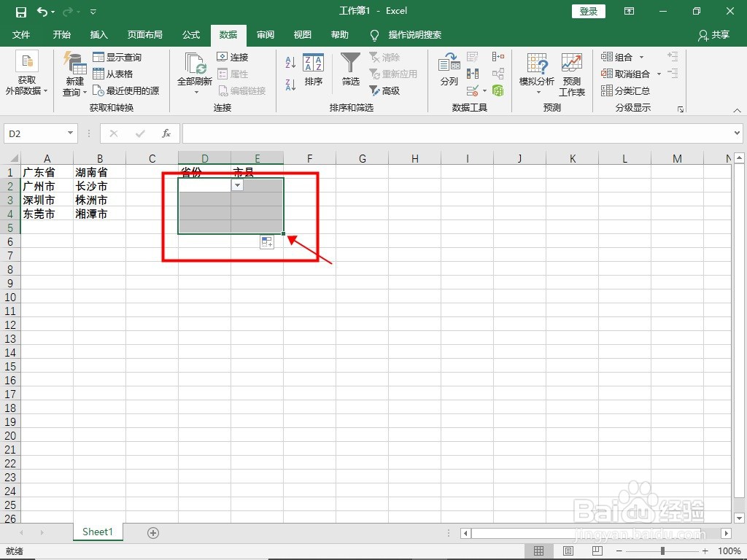Click 显示查询 (Show Queries)
Screen dimensions: 747x560
(x=117, y=57)
